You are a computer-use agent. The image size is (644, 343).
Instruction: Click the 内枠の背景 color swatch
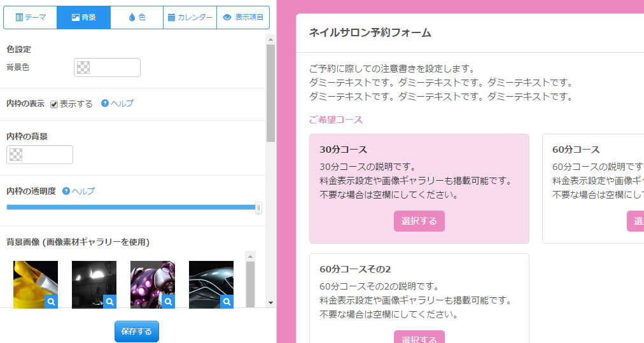pyautogui.click(x=39, y=155)
